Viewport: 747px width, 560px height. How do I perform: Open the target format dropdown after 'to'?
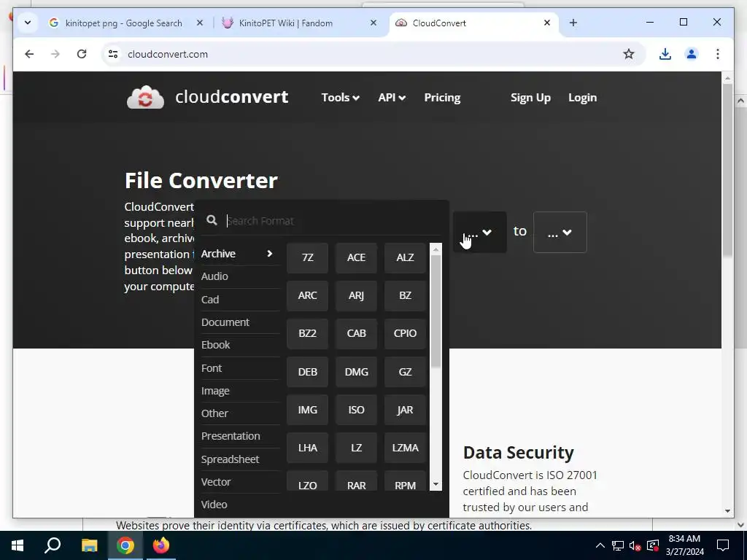[x=560, y=232]
